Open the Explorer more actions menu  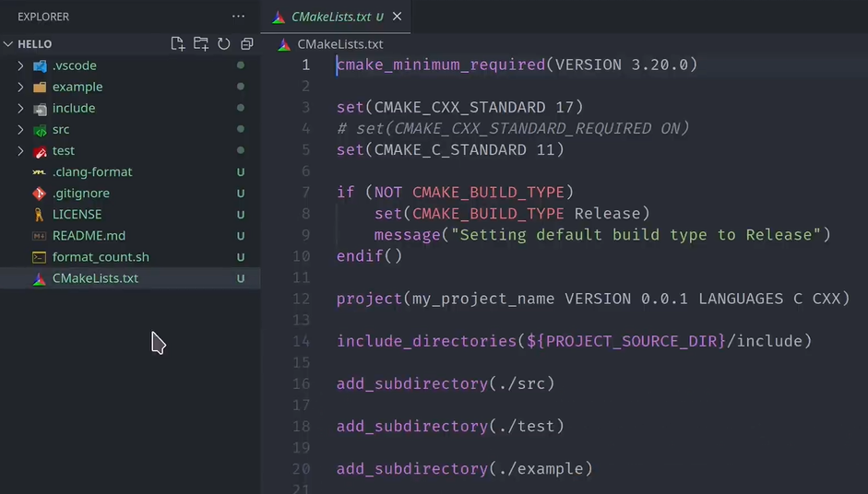click(x=239, y=17)
